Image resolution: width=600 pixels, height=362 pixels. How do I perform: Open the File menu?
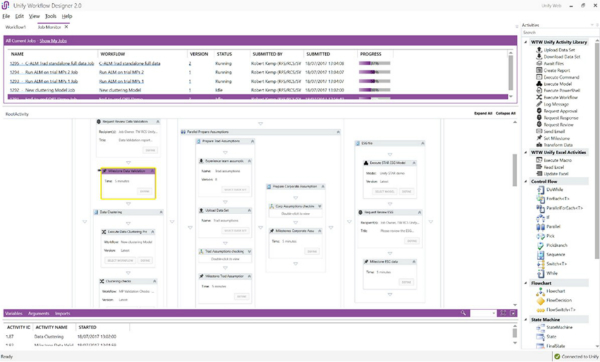pyautogui.click(x=6, y=16)
